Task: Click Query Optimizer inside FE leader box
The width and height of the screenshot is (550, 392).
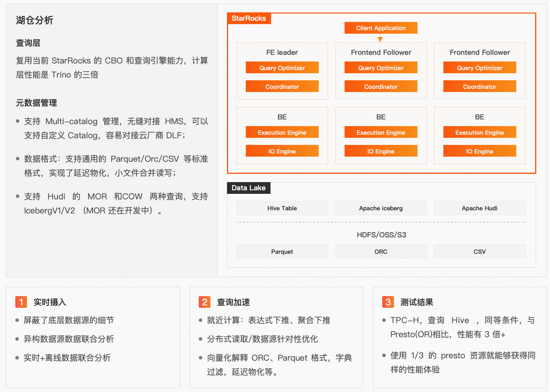Action: 282,68
